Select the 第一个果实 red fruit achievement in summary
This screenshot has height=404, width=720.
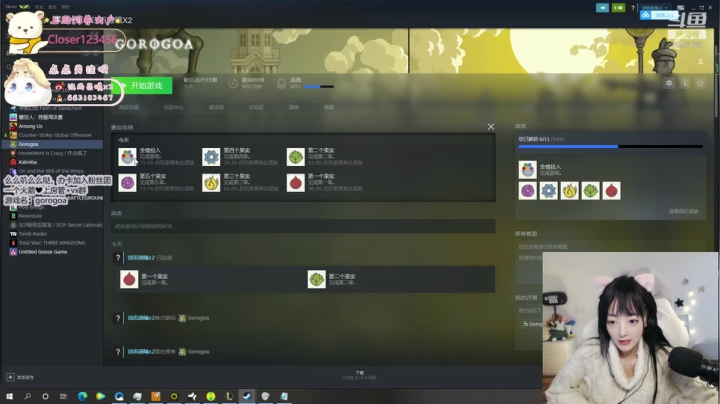(296, 183)
